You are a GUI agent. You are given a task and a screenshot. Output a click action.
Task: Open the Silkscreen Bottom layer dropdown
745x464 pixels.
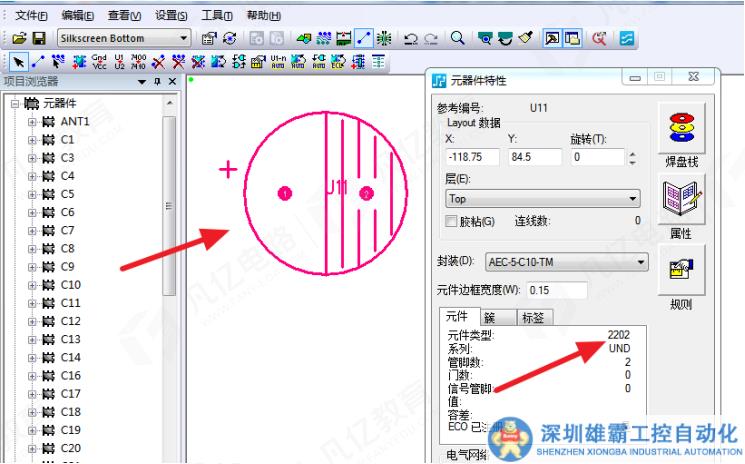[183, 38]
